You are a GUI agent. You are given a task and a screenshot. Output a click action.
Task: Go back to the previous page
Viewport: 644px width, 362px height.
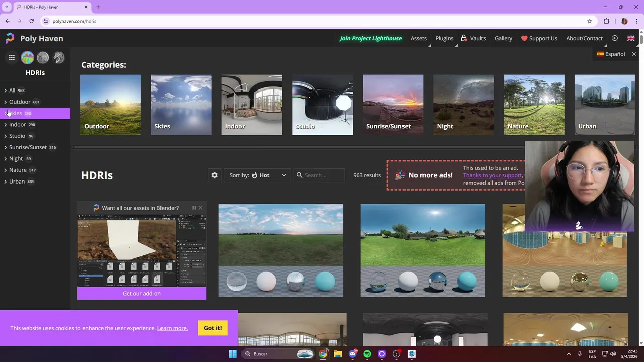click(x=8, y=21)
